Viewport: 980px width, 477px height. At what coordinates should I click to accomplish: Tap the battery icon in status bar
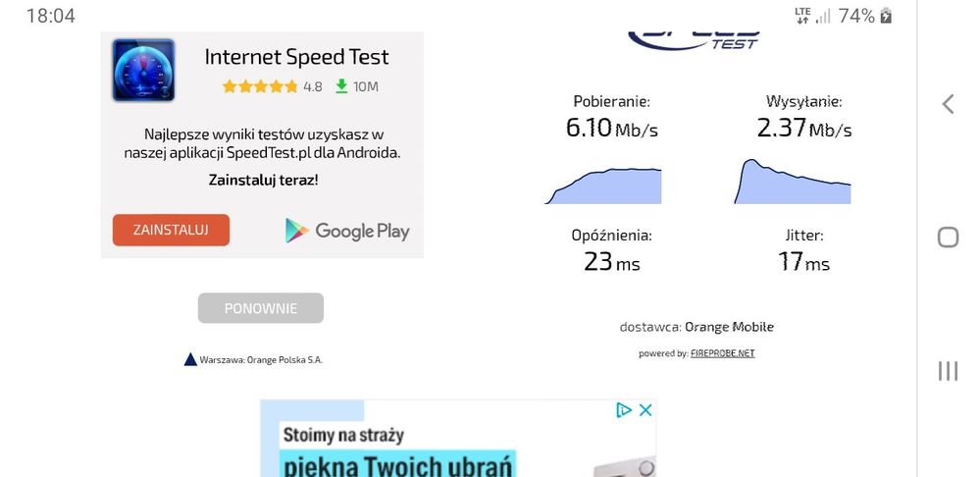point(887,16)
